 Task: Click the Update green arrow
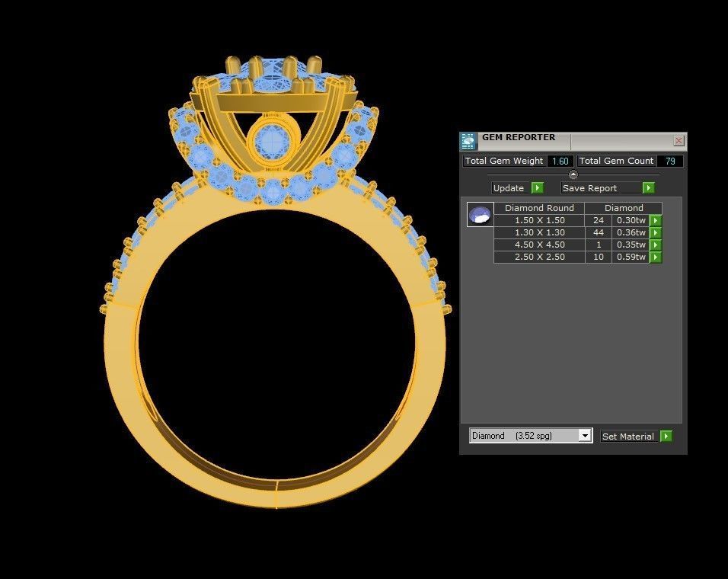click(537, 187)
